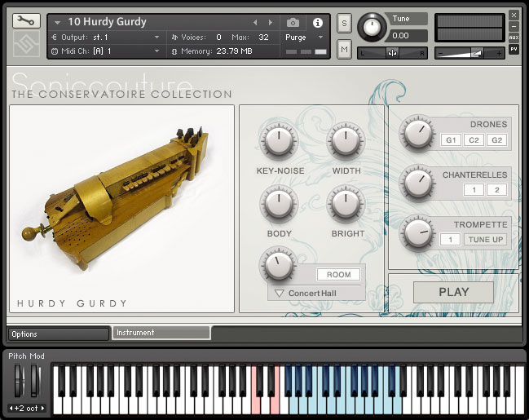
Task: Minimize the instrument header view
Action: [514, 26]
